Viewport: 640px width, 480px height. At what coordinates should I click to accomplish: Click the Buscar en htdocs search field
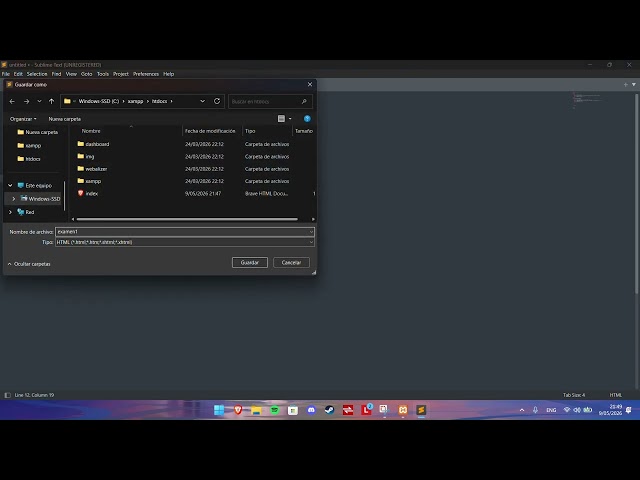click(x=270, y=101)
